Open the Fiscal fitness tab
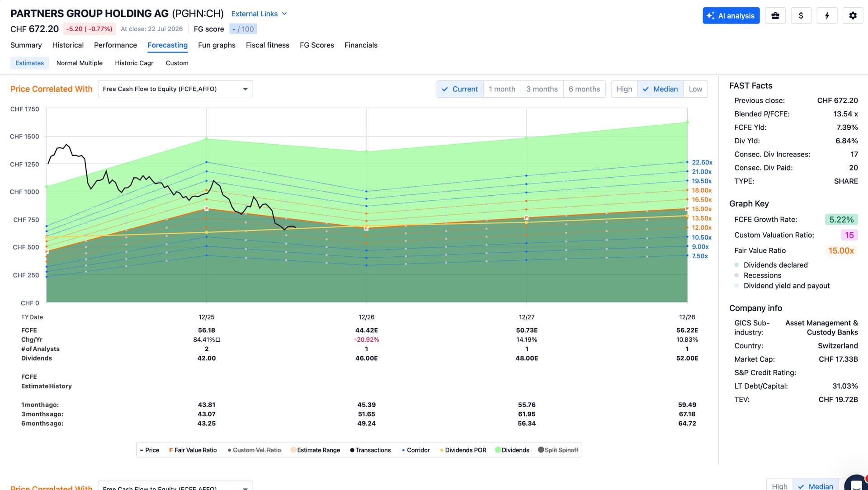868x490 pixels. point(268,45)
